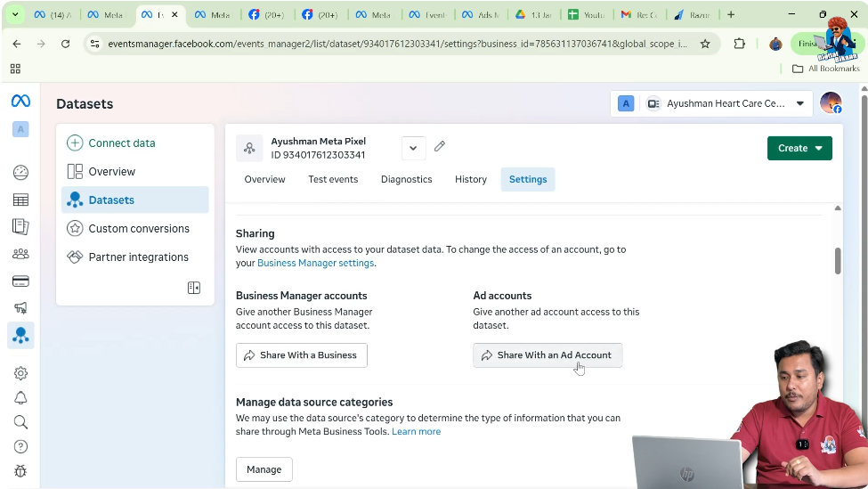Open the Billing card icon
This screenshot has width=868, height=489.
pyautogui.click(x=20, y=281)
